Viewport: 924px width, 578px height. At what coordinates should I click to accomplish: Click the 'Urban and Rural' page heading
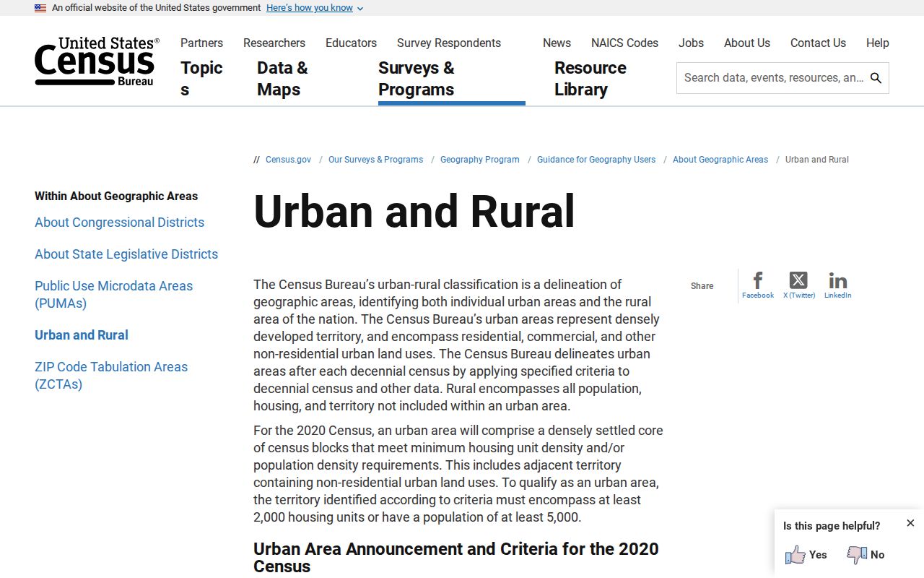pyautogui.click(x=414, y=212)
